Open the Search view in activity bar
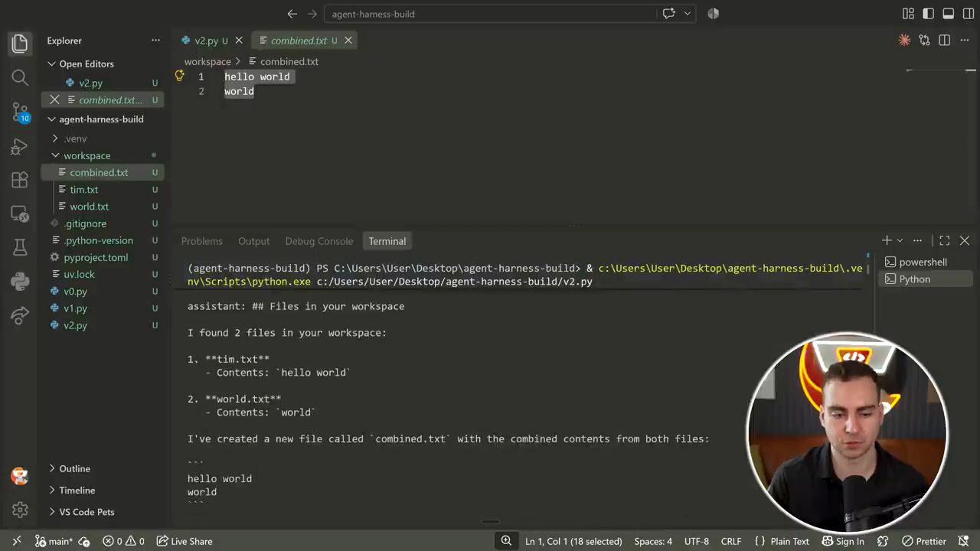The image size is (980, 551). [20, 77]
